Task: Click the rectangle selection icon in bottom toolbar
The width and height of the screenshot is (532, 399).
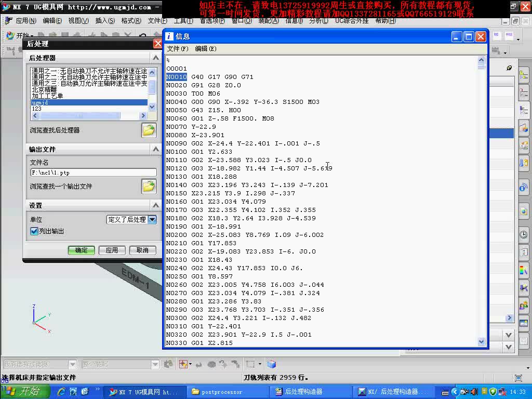Action: (x=250, y=364)
